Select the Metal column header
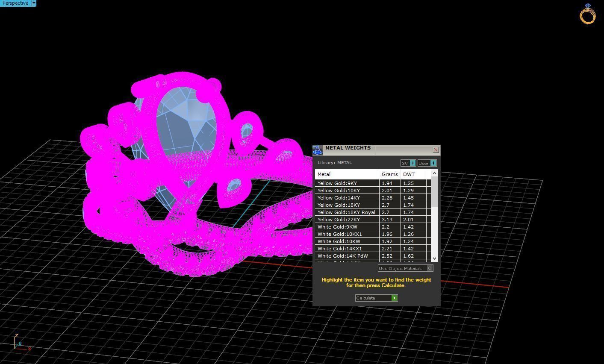This screenshot has width=604, height=364. pyautogui.click(x=347, y=174)
